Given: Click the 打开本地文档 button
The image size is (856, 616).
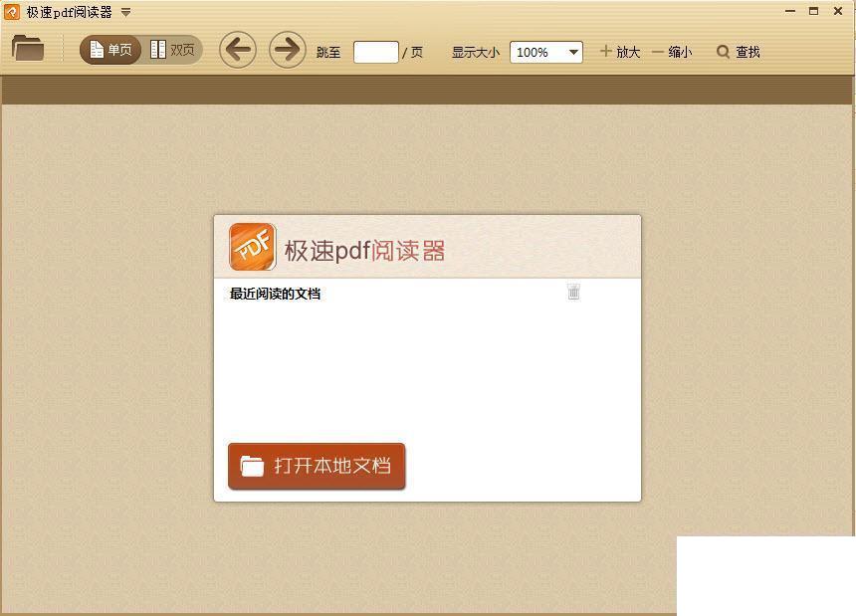Looking at the screenshot, I should tap(317, 466).
